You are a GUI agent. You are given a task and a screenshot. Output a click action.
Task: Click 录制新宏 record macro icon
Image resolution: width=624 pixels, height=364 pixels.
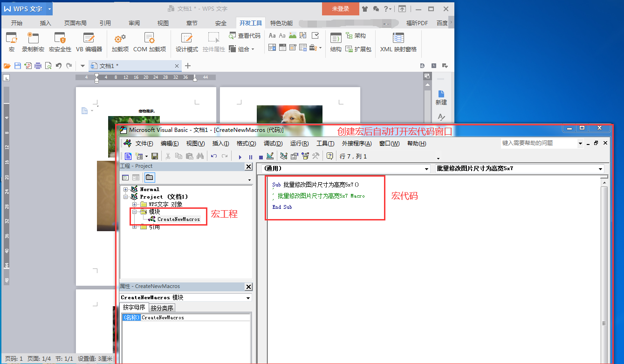33,42
